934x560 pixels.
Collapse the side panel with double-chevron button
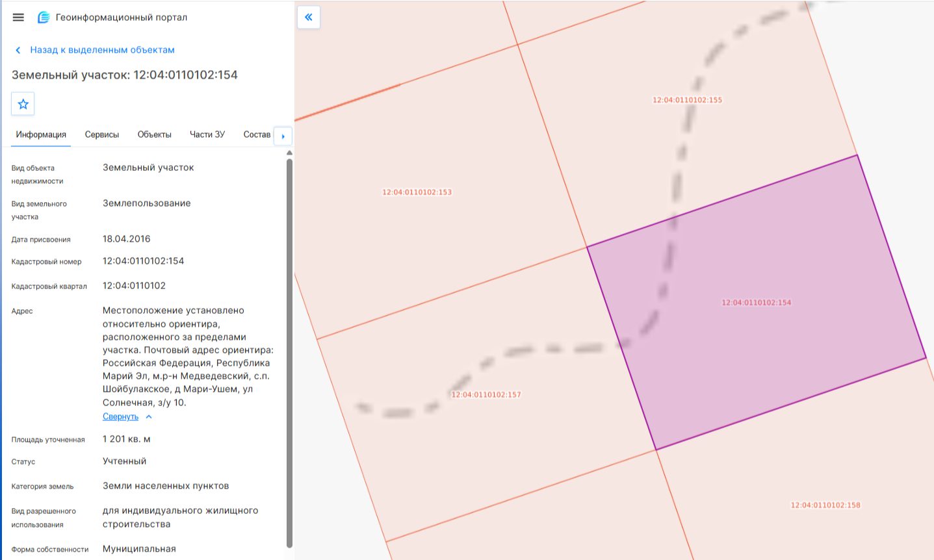(309, 18)
